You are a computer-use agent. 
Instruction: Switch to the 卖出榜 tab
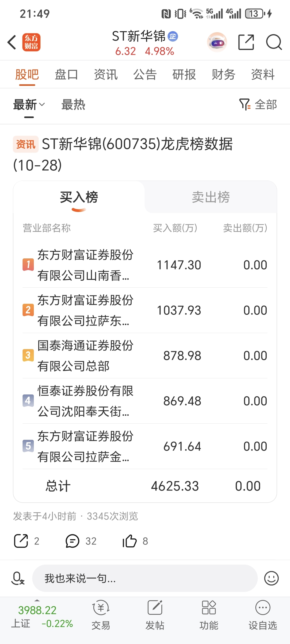[x=211, y=197]
